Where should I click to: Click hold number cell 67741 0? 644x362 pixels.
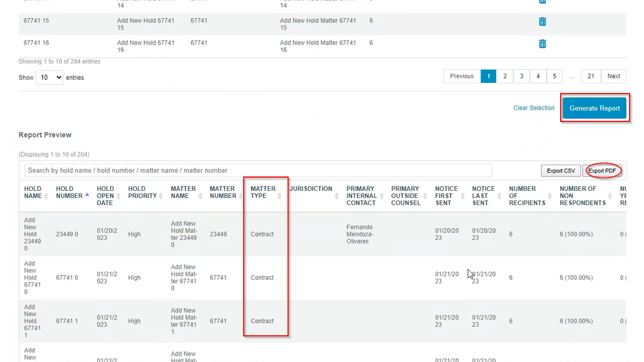tap(67, 278)
